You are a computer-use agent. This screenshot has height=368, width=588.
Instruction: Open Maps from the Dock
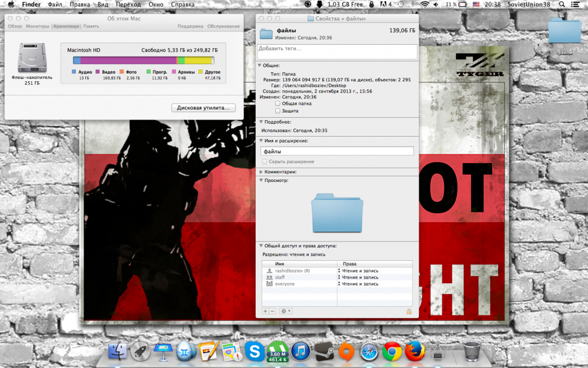click(x=232, y=352)
